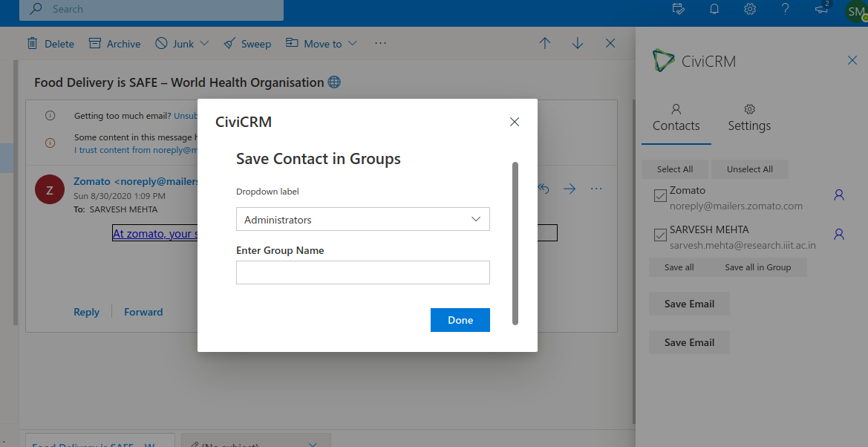Click the dialog's vertical scrollbar
Screen dimensions: 868x447
(x=515, y=244)
